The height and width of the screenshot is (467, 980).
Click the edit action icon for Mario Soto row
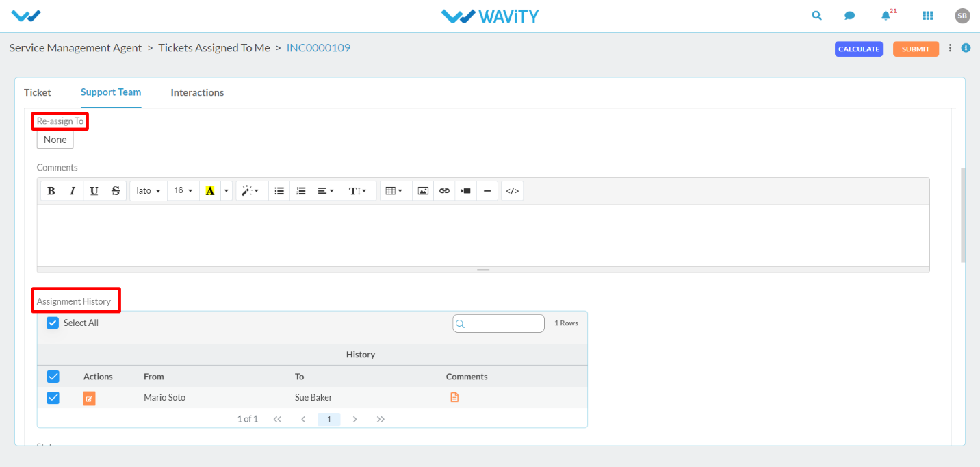(89, 399)
